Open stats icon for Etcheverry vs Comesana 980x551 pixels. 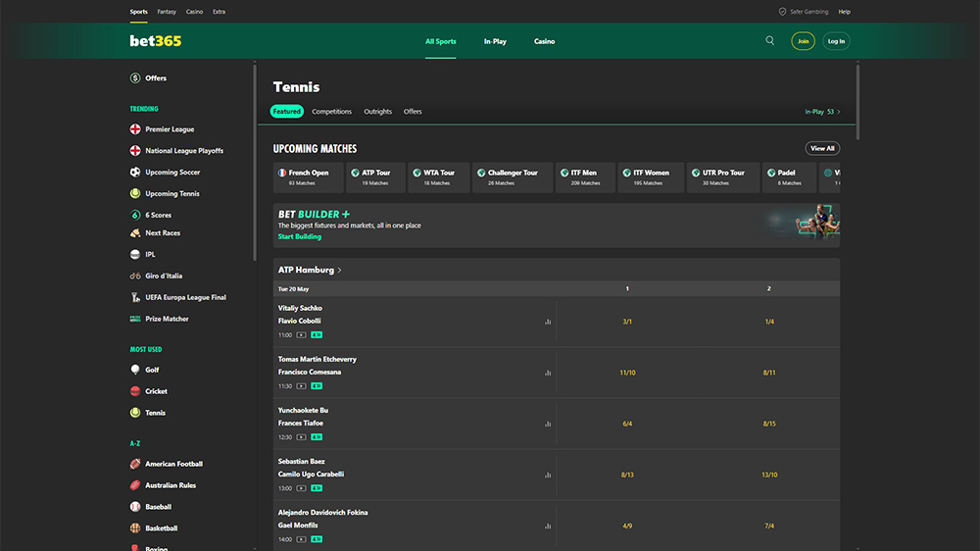(548, 373)
